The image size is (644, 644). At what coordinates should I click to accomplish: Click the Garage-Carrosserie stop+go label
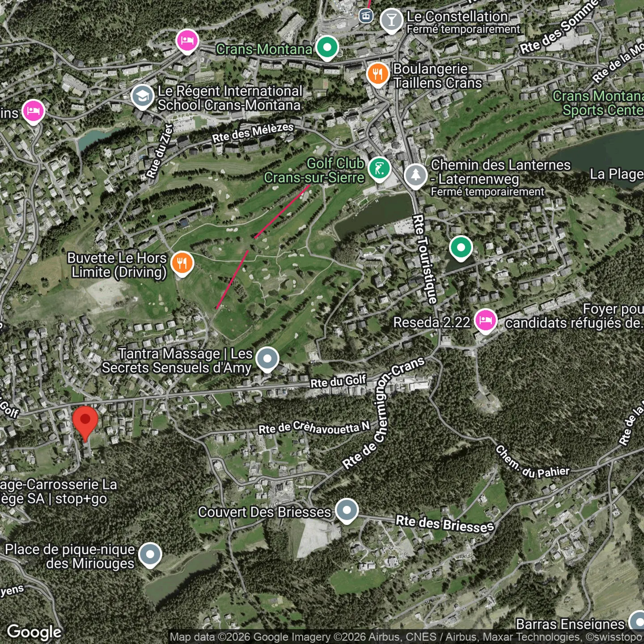59,491
